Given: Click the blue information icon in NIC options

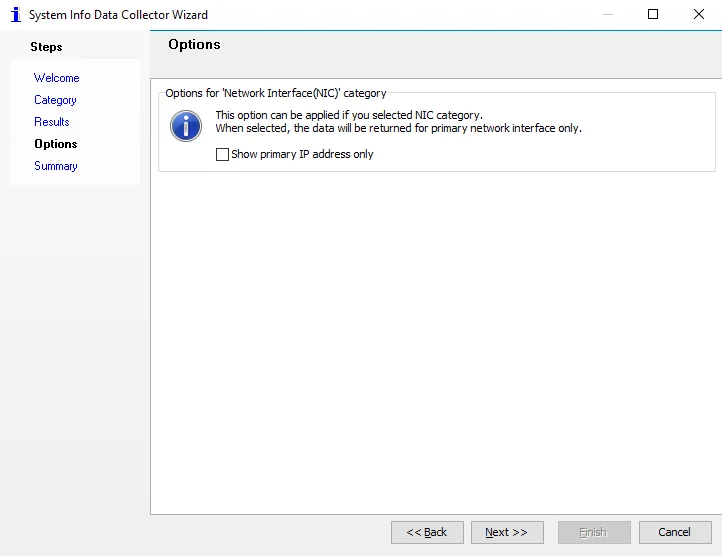Looking at the screenshot, I should (x=186, y=126).
